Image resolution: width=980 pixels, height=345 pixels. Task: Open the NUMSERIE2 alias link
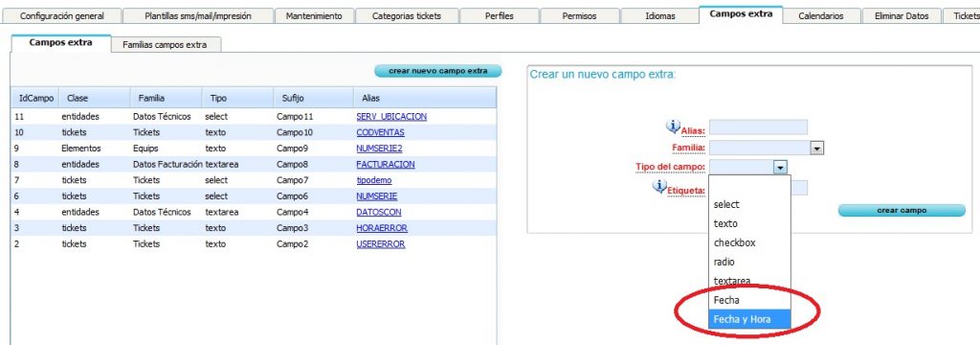(x=379, y=149)
